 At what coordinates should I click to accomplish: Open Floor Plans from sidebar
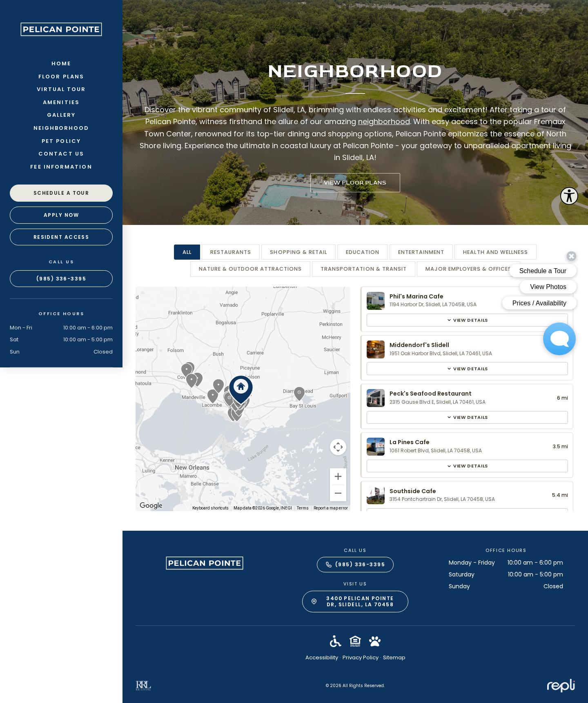point(61,77)
